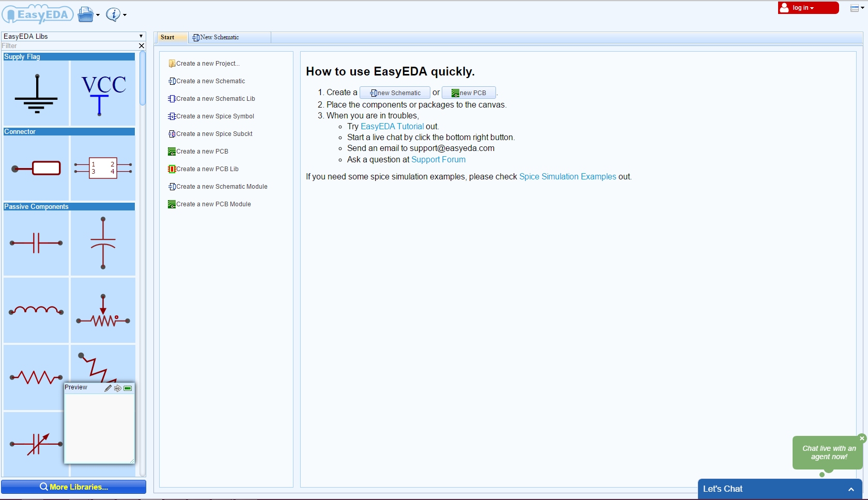Expand the arrow next to the folder icon

98,15
